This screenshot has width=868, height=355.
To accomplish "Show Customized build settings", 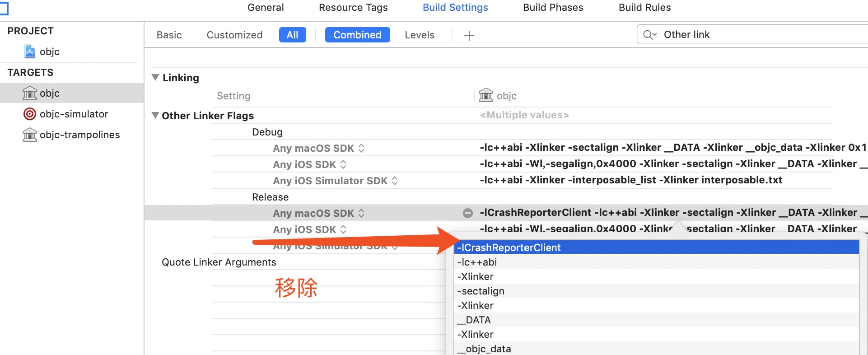I will (234, 35).
